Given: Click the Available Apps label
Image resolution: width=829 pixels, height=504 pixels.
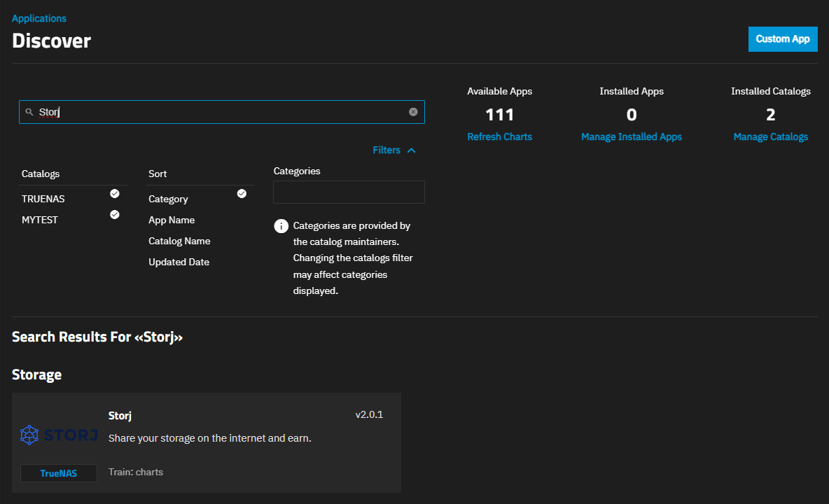Looking at the screenshot, I should [x=500, y=92].
